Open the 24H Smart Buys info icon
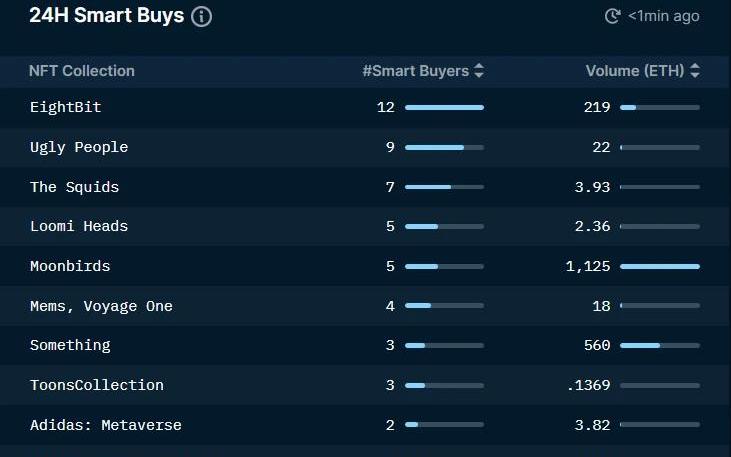 pos(201,16)
